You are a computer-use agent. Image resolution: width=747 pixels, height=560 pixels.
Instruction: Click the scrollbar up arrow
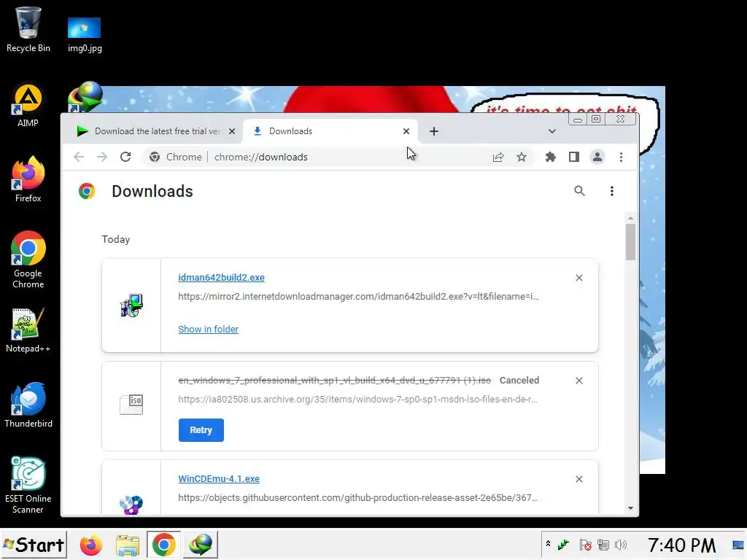point(630,218)
